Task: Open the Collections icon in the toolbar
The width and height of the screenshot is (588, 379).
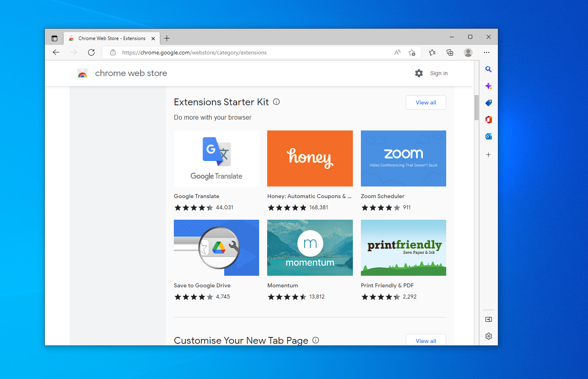Action: 449,52
